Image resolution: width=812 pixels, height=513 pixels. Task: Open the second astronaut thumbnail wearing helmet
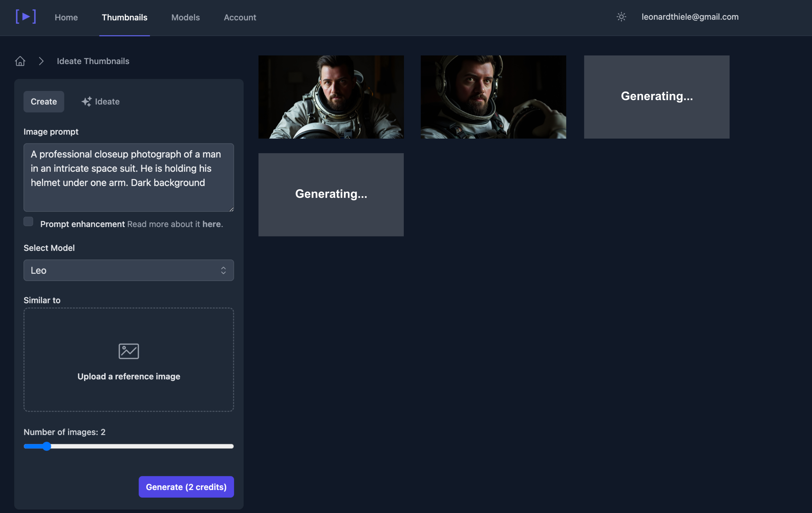point(493,97)
